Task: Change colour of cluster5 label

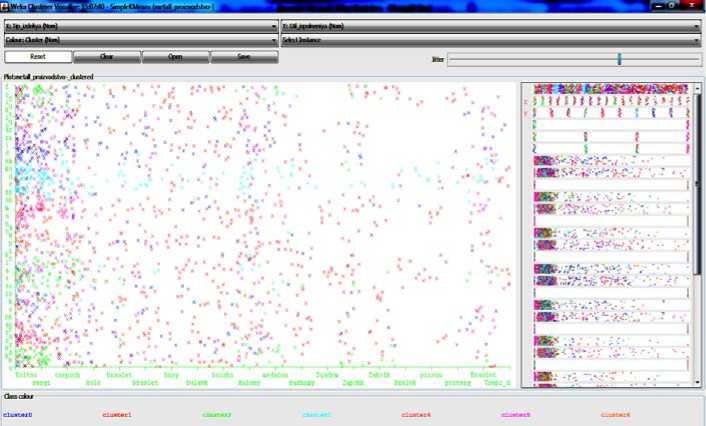Action: (516, 414)
